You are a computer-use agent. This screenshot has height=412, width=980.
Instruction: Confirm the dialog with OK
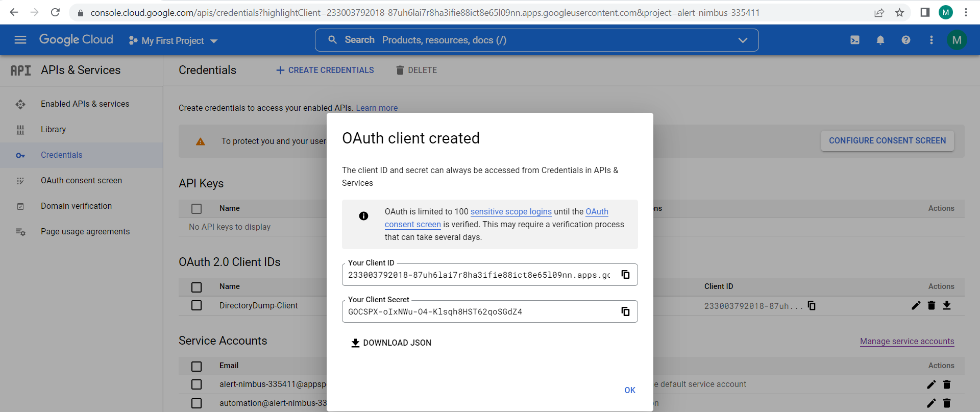point(630,391)
